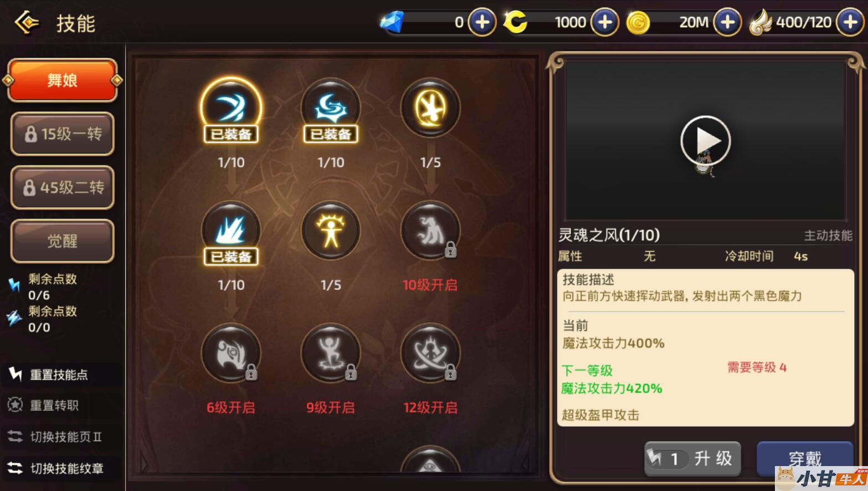868x491 pixels.
Task: Go back using the arrow icon
Action: click(26, 23)
